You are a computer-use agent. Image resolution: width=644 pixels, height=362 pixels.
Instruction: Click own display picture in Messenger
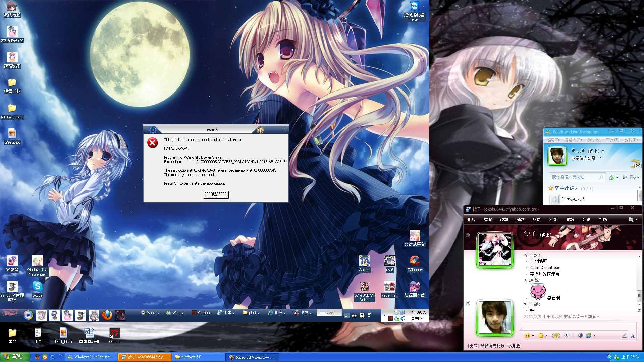pos(557,156)
